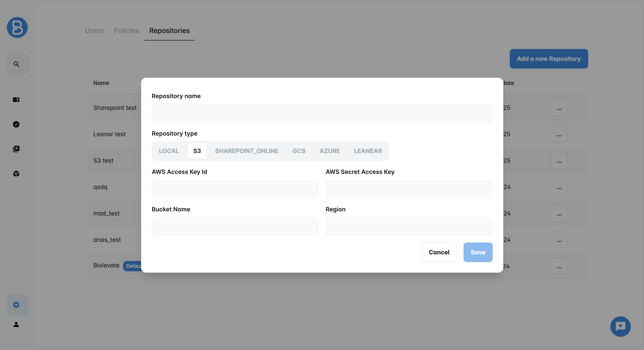
Task: Switch to the Users tab
Action: (94, 30)
